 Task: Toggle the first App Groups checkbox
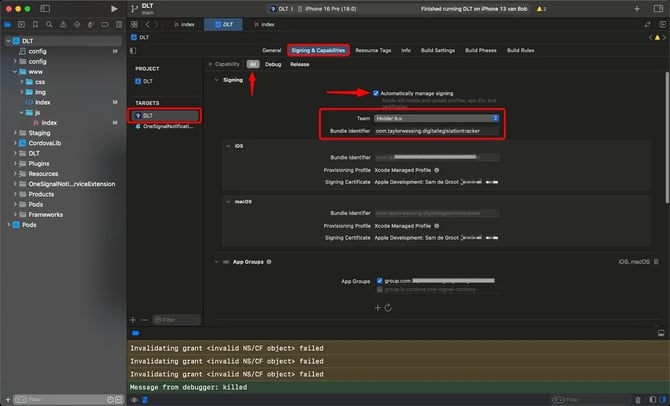(x=380, y=281)
